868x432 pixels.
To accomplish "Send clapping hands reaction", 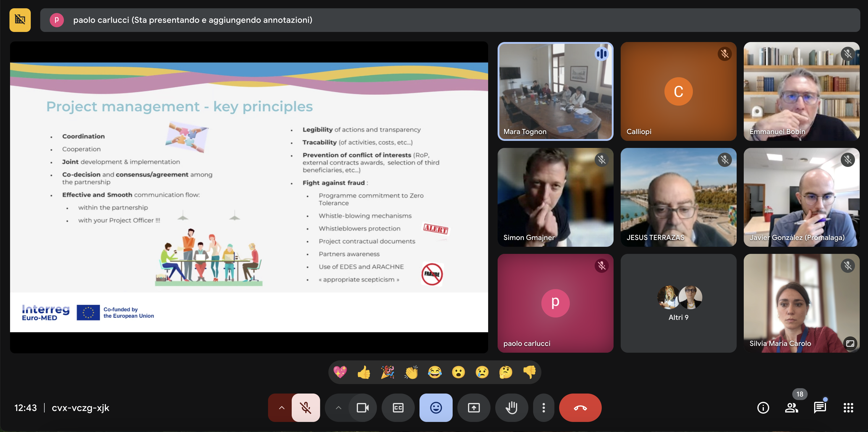I will click(411, 372).
